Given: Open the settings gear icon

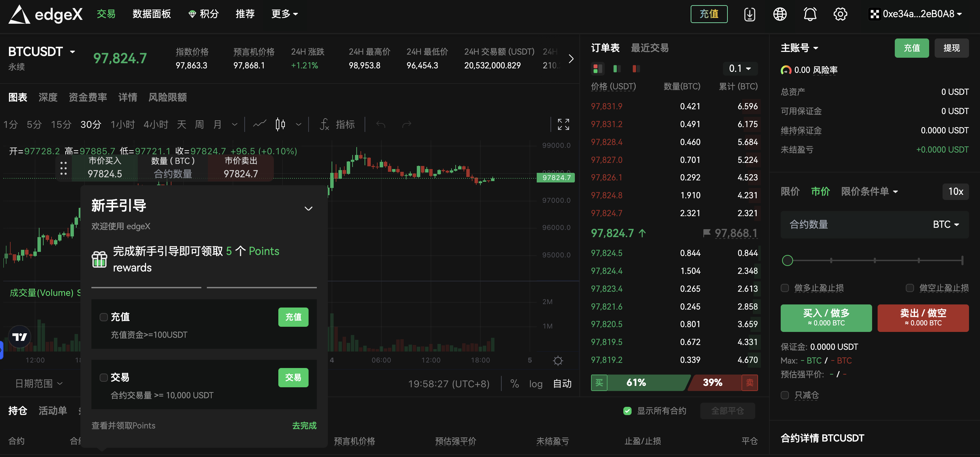Looking at the screenshot, I should pyautogui.click(x=840, y=14).
